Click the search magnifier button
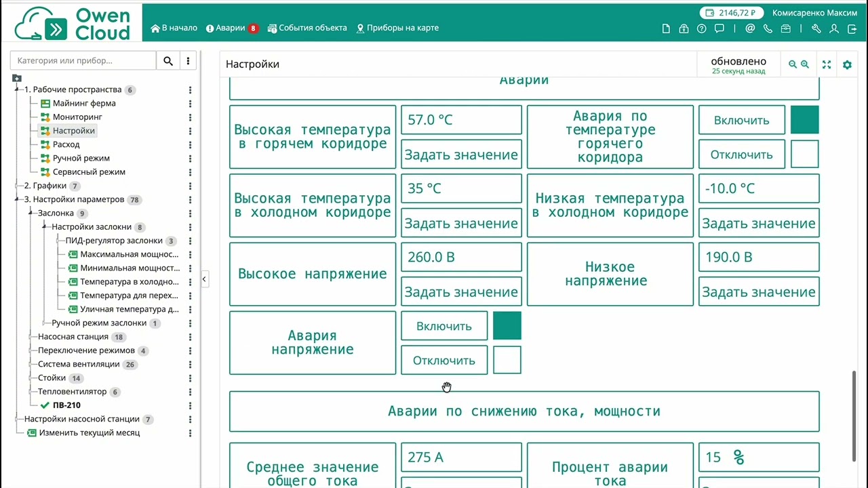868x488 pixels. click(168, 61)
